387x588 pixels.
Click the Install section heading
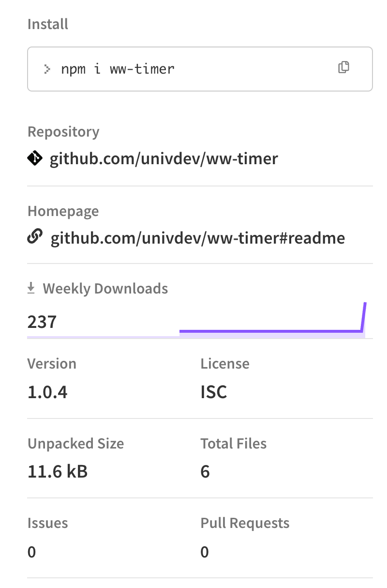[48, 24]
